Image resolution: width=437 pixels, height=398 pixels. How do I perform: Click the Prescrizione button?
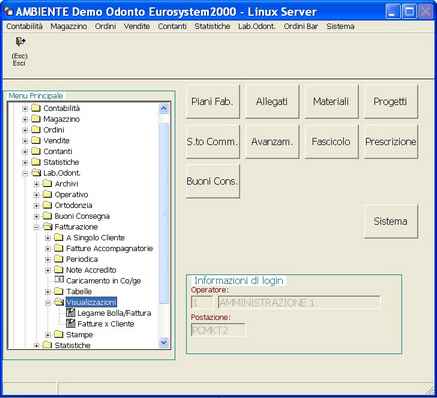pyautogui.click(x=390, y=141)
